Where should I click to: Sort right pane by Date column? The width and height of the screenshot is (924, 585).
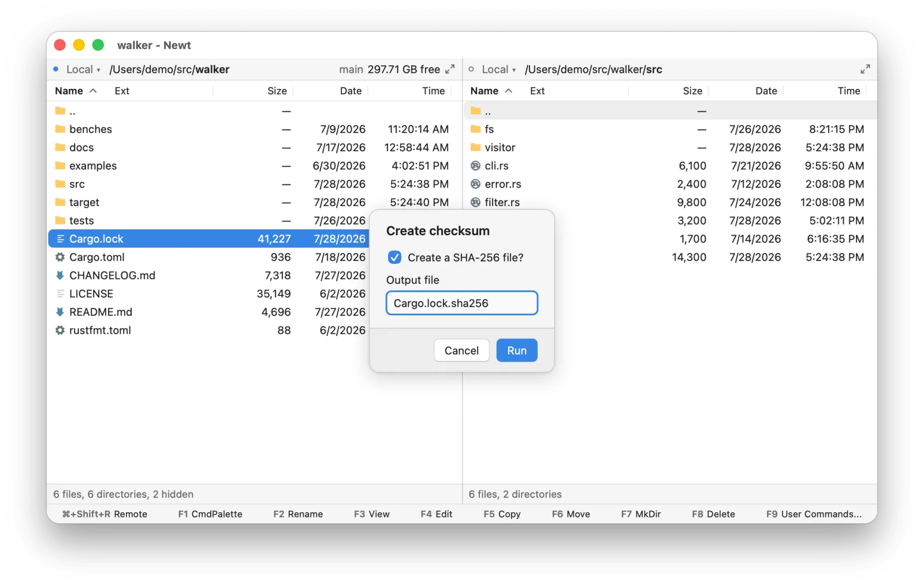point(766,91)
